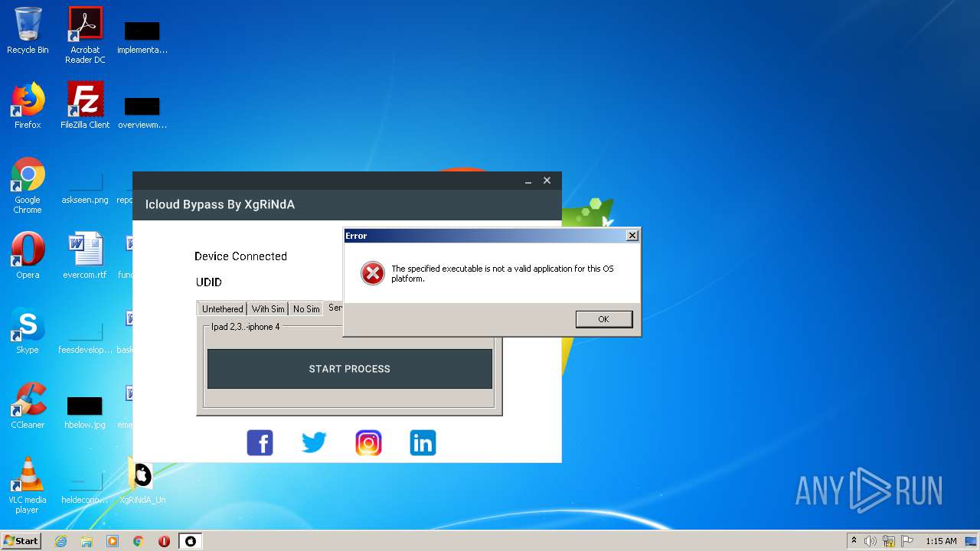The width and height of the screenshot is (980, 551).
Task: Select the XgRiNdA_Un desktop file
Action: click(x=142, y=482)
